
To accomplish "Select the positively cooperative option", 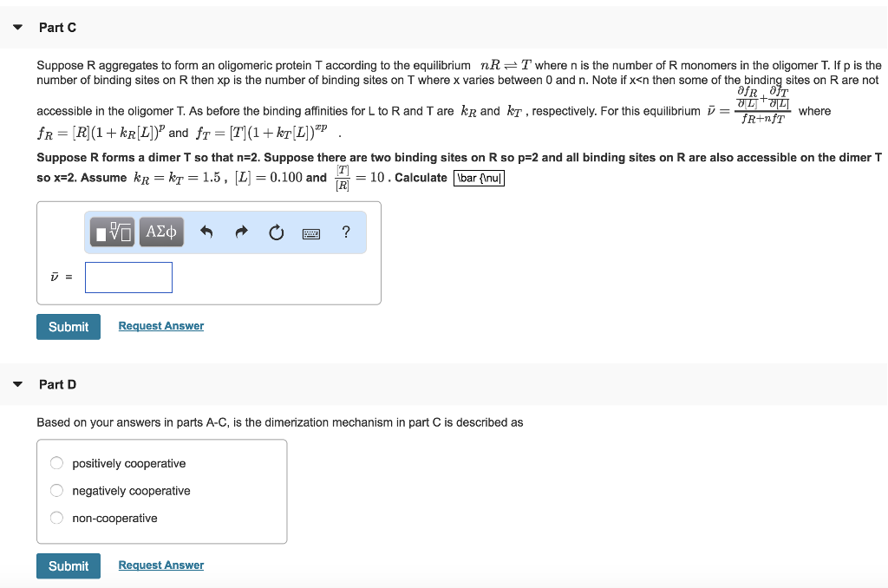I will coord(56,462).
